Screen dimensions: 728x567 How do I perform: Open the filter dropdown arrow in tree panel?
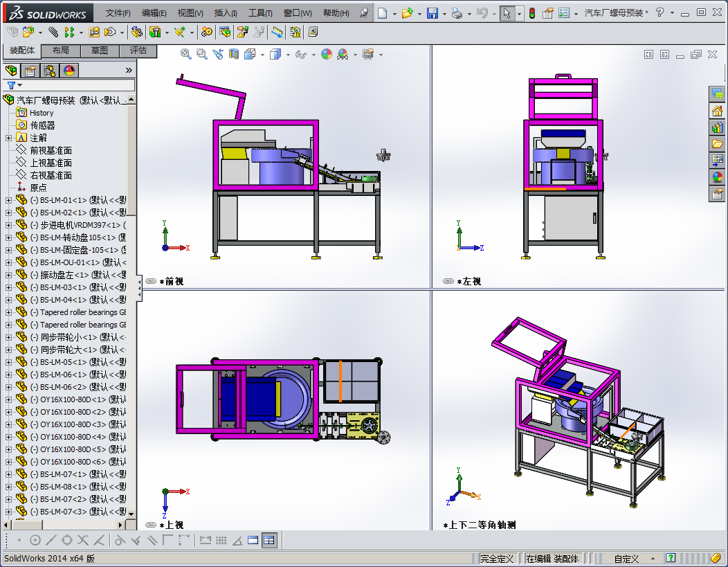(19, 85)
